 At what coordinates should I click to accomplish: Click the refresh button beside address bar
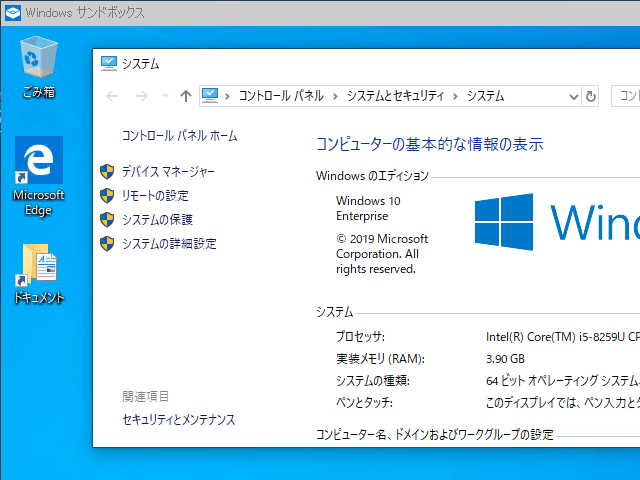590,96
